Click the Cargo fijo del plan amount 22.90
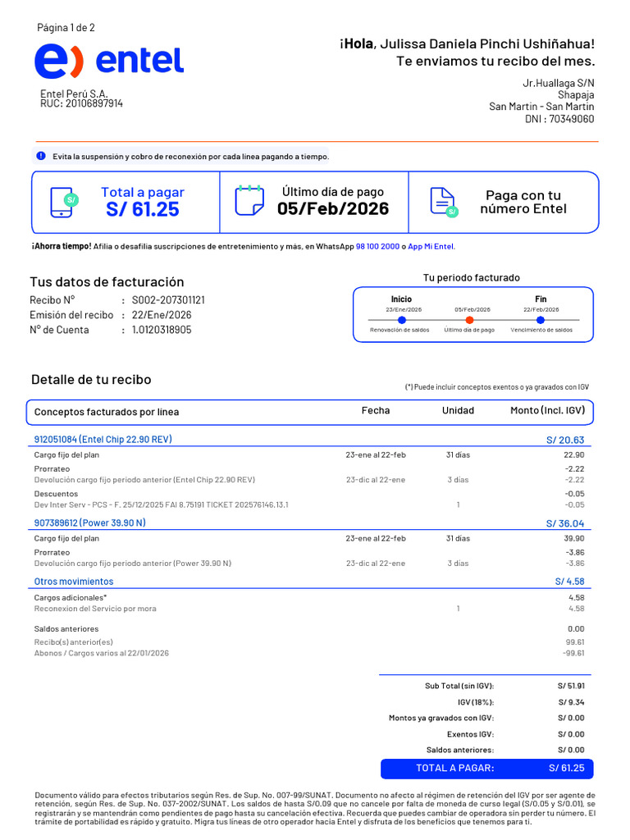The height and width of the screenshot is (840, 630). pyautogui.click(x=573, y=454)
